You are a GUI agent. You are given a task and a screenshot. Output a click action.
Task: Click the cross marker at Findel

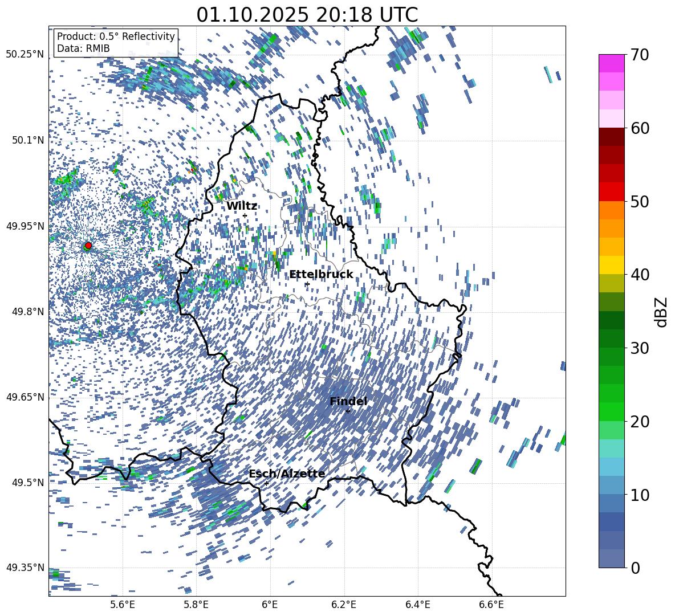coord(348,411)
